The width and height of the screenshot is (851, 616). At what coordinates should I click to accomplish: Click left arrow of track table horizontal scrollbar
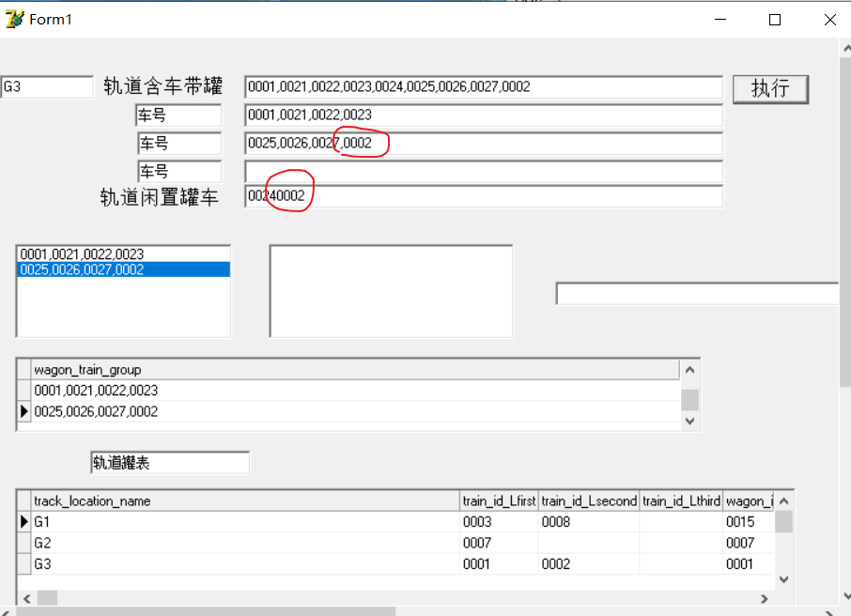(x=27, y=598)
